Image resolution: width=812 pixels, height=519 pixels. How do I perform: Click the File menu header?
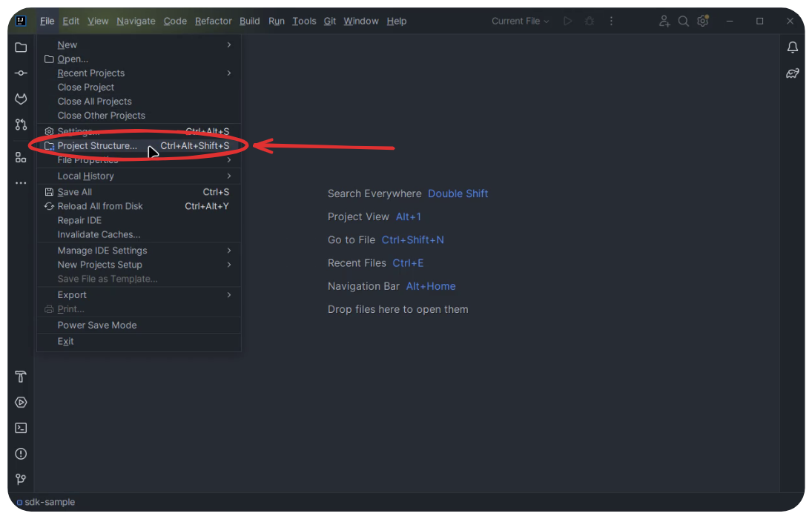(47, 22)
